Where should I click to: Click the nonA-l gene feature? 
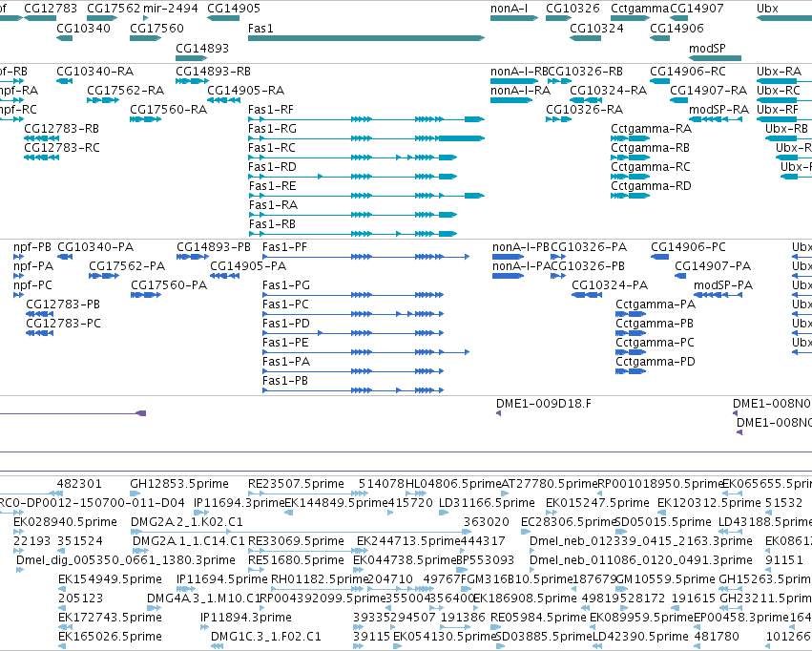pos(514,18)
